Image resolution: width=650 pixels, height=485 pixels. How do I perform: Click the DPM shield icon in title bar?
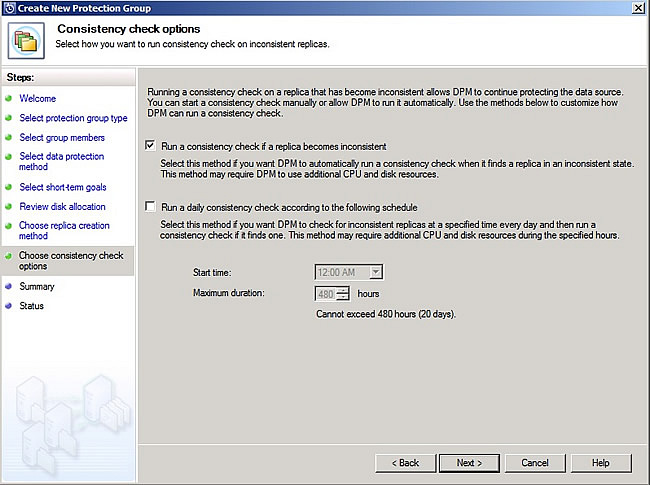coord(9,7)
